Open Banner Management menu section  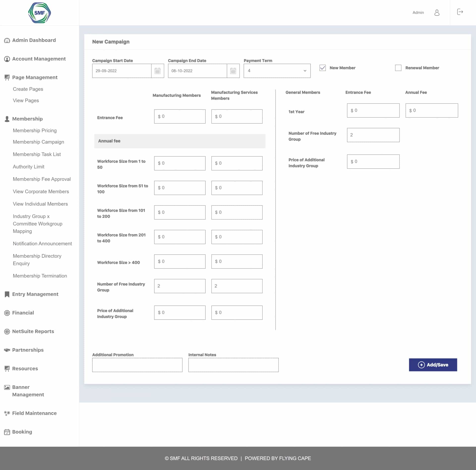pos(28,391)
